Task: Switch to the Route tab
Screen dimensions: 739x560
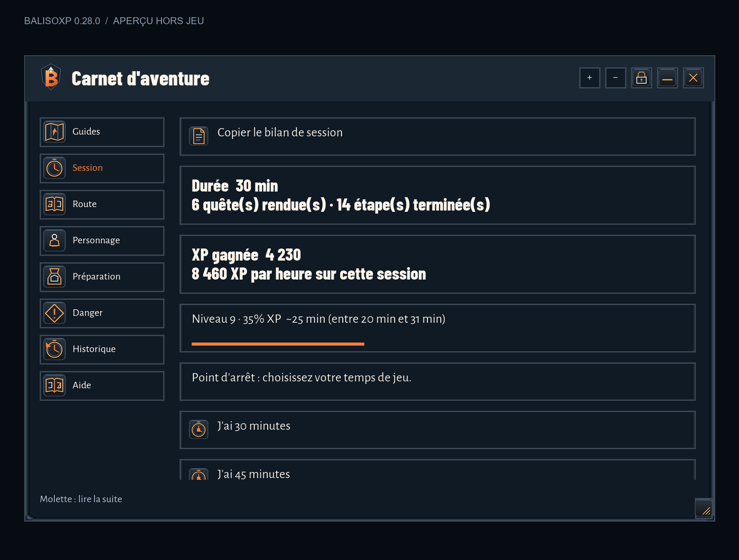Action: click(102, 204)
